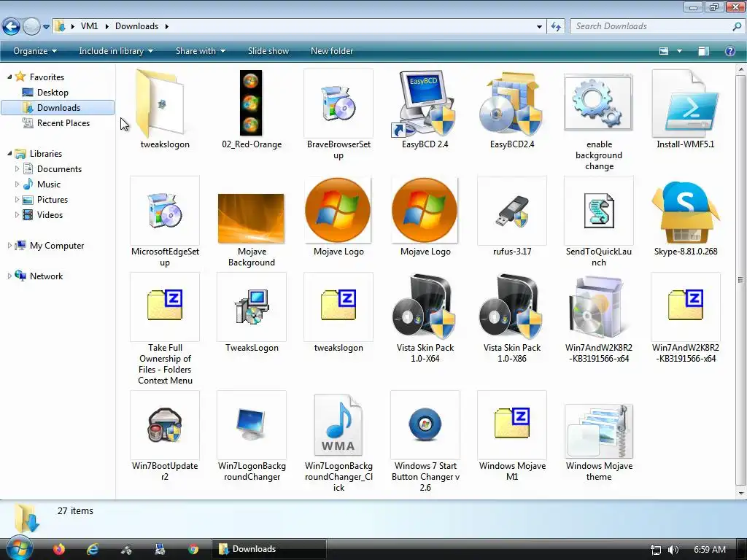Open the Share with dropdown
The image size is (747, 560).
click(200, 51)
